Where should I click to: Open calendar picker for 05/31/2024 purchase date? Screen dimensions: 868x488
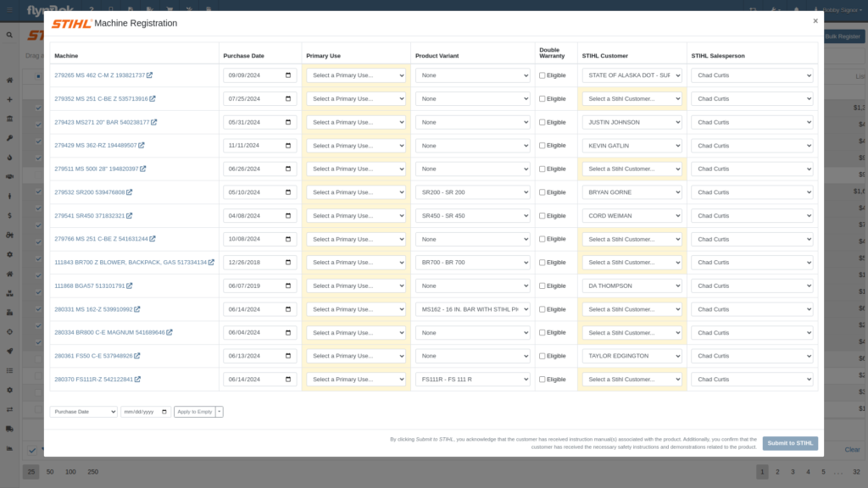[x=288, y=122]
